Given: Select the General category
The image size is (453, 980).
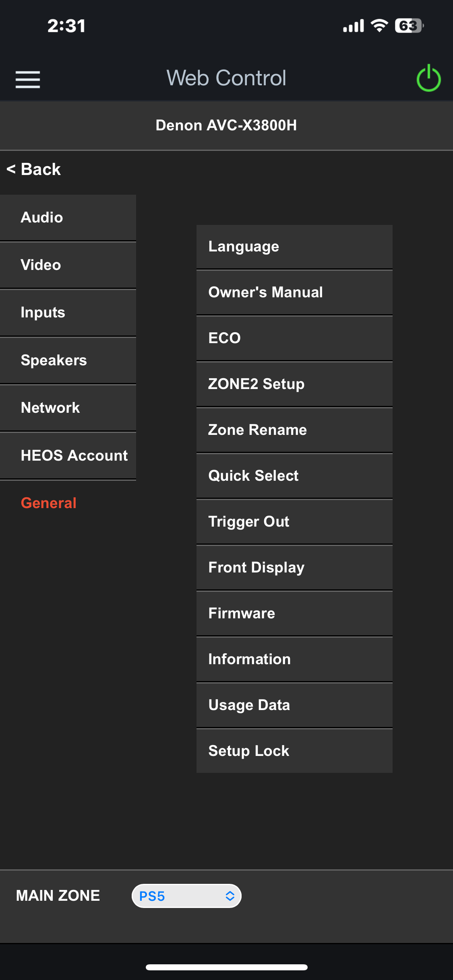Looking at the screenshot, I should click(49, 503).
